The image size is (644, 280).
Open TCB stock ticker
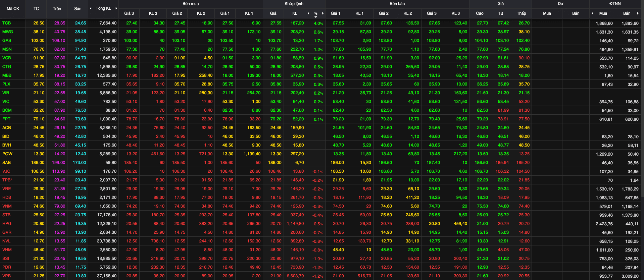point(6,23)
